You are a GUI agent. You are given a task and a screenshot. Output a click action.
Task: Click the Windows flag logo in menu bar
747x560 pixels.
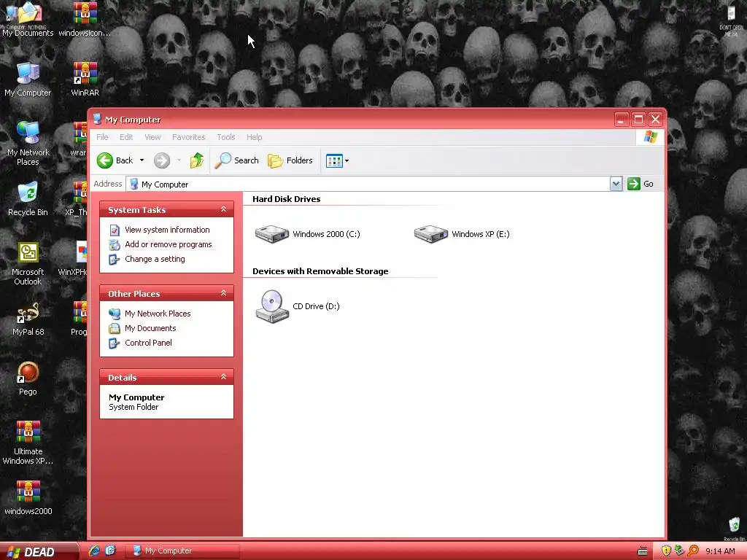650,137
